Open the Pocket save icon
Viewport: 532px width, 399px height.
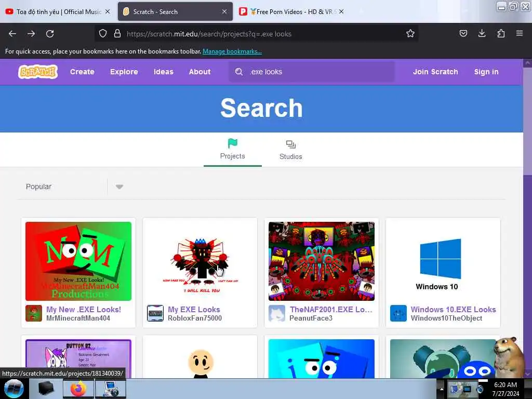click(463, 33)
